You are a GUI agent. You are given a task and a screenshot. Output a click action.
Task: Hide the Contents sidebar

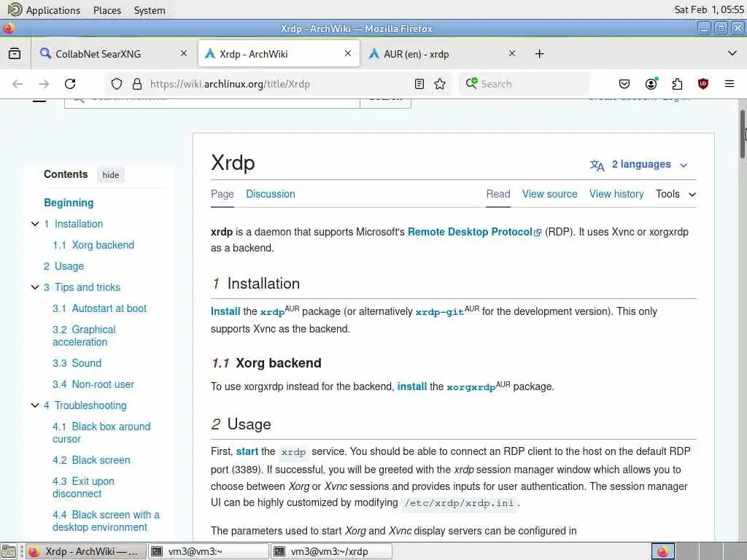point(111,175)
